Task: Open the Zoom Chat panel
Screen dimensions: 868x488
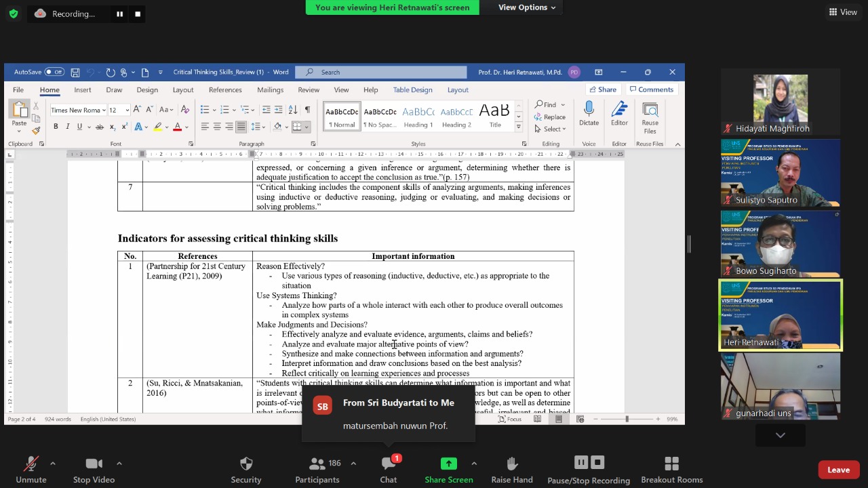Action: [x=388, y=464]
